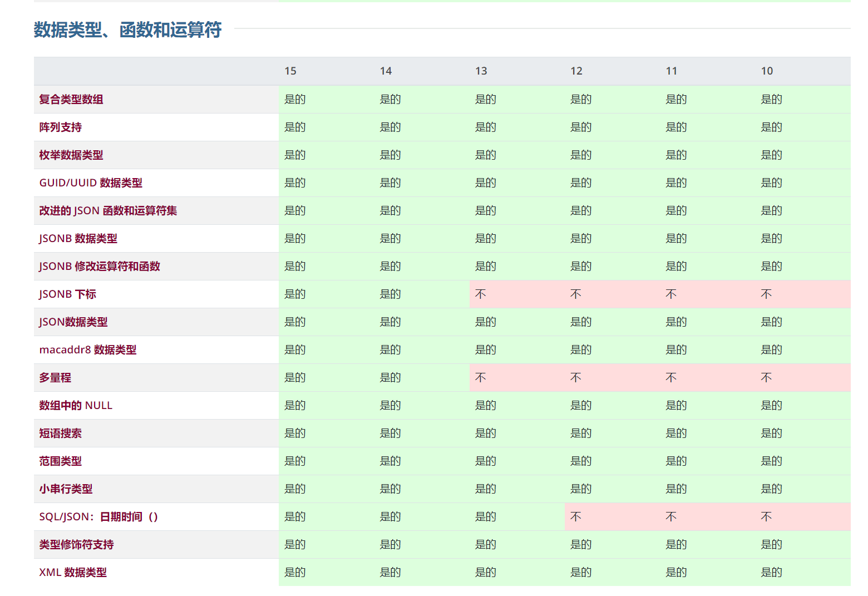Click the 不 cell for 多量程 version 13
The image size is (868, 596).
click(517, 378)
